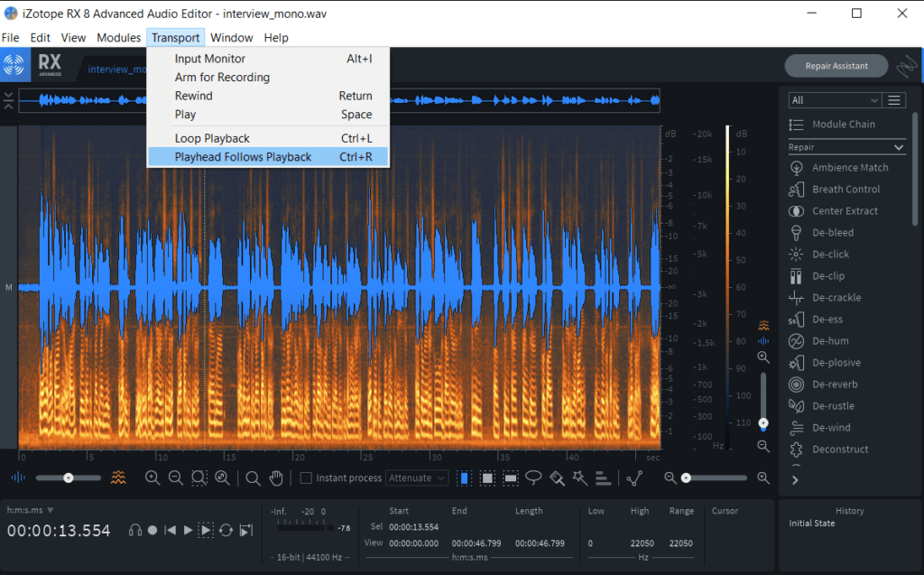Viewport: 924px width, 575px height.
Task: Open the De-hum module
Action: point(830,341)
